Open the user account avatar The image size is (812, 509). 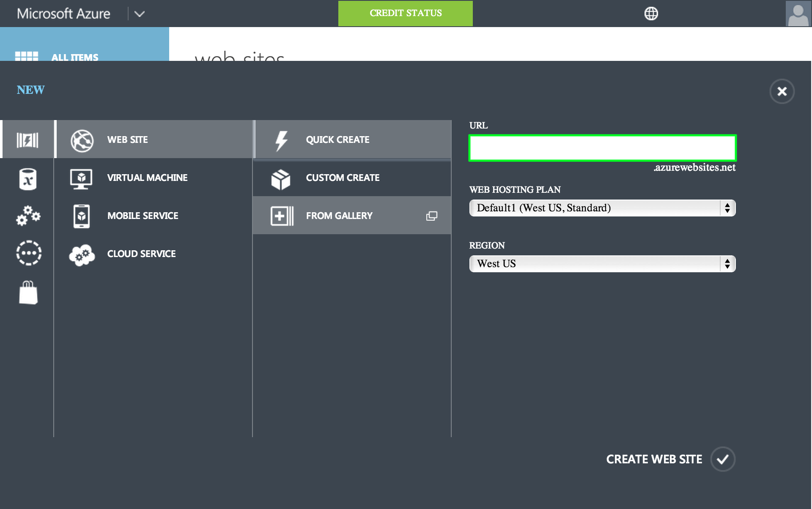(x=798, y=14)
